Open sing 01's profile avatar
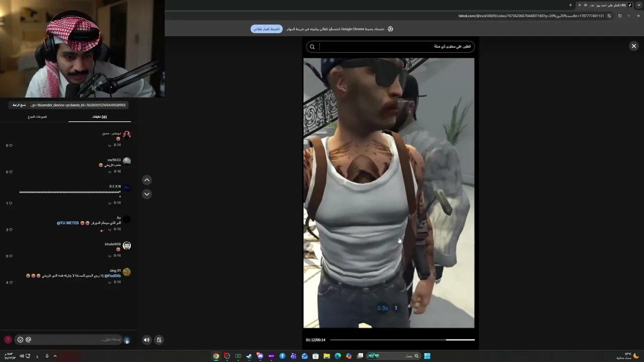This screenshot has width=644, height=362. [127, 272]
